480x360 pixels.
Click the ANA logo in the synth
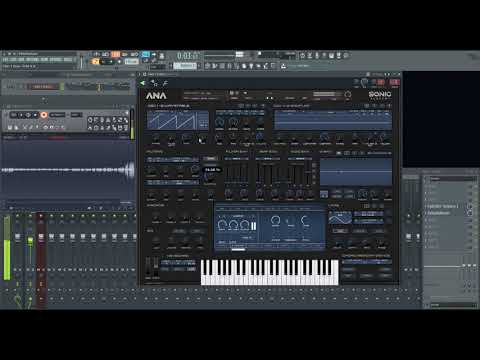coord(156,96)
